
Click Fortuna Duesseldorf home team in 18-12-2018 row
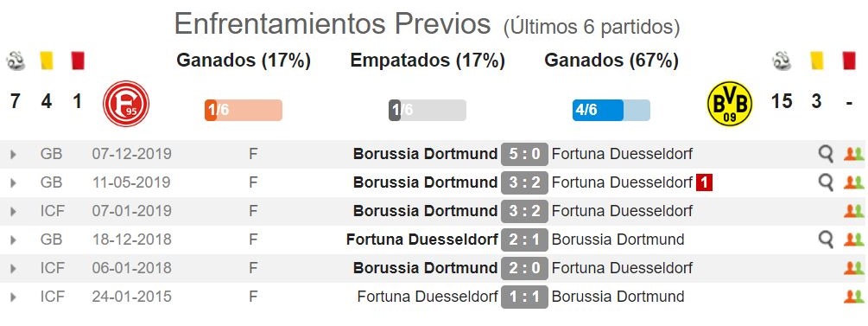click(x=421, y=240)
